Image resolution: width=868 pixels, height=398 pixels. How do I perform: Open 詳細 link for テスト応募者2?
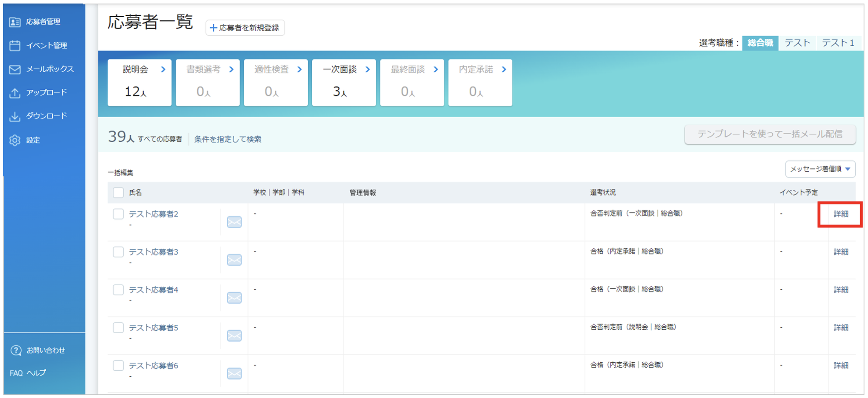coord(841,214)
